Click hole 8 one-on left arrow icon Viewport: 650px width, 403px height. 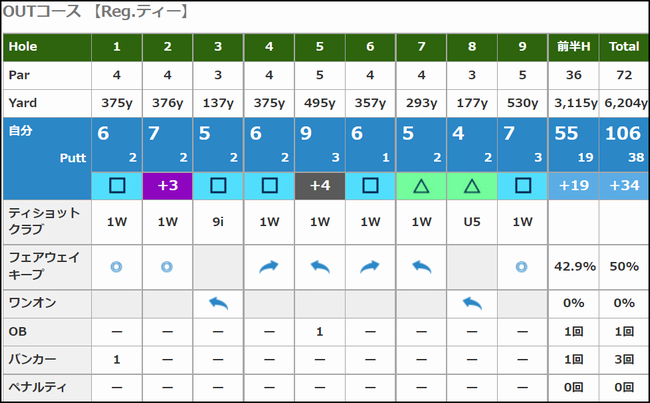coord(471,303)
